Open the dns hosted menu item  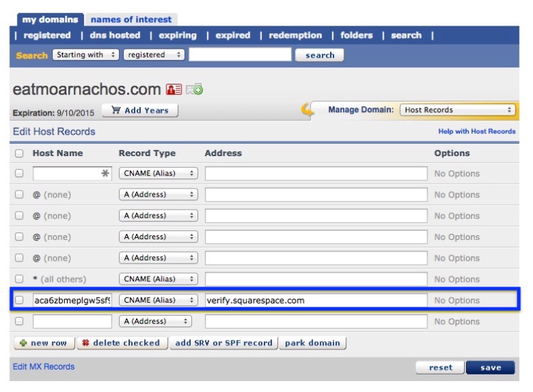point(115,35)
